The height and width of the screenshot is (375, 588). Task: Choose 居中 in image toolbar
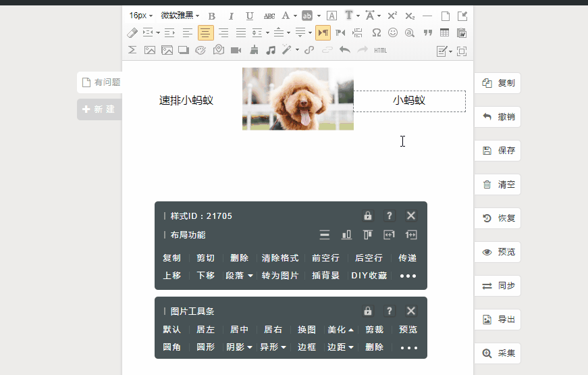pos(239,330)
